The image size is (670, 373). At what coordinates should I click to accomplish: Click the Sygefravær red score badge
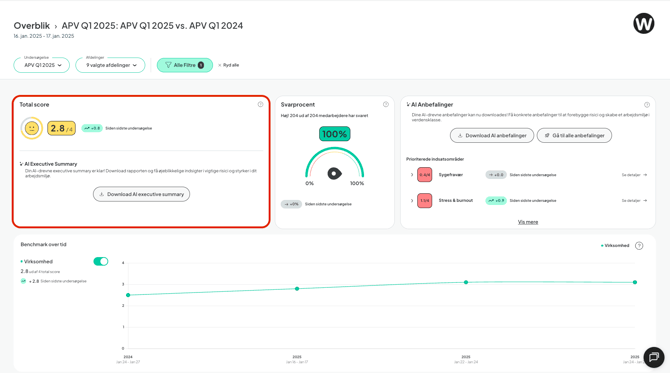point(424,175)
